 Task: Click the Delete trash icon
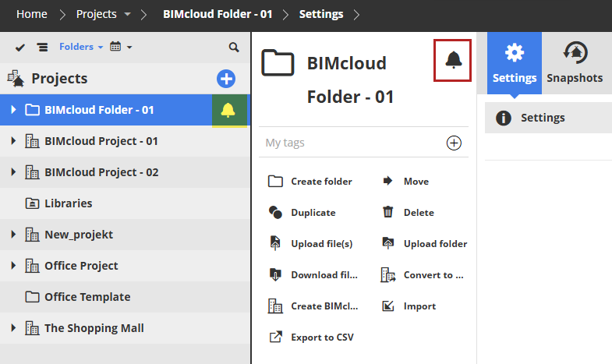[388, 213]
